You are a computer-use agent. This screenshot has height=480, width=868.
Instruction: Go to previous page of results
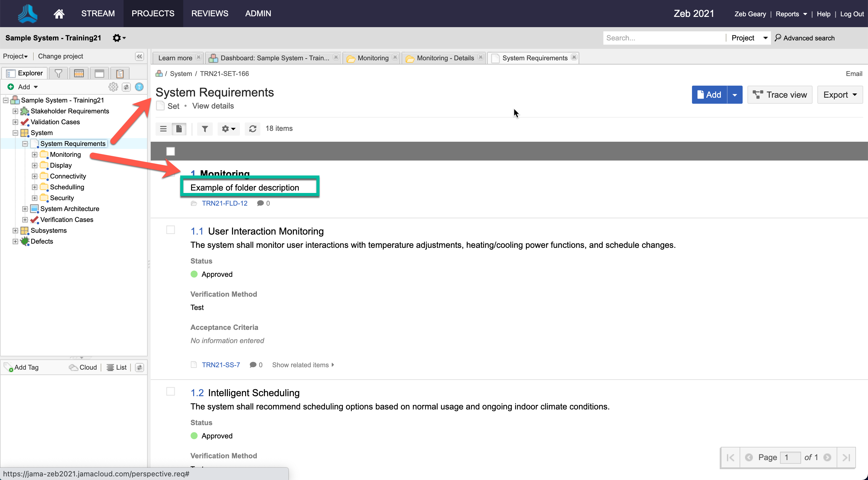[749, 457]
